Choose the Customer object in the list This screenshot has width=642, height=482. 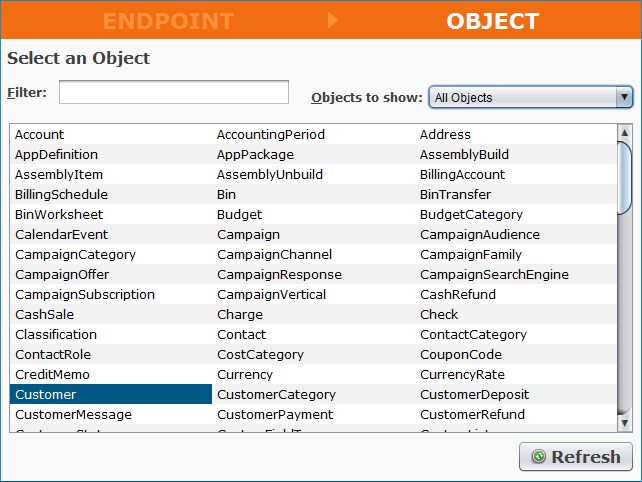(x=46, y=395)
